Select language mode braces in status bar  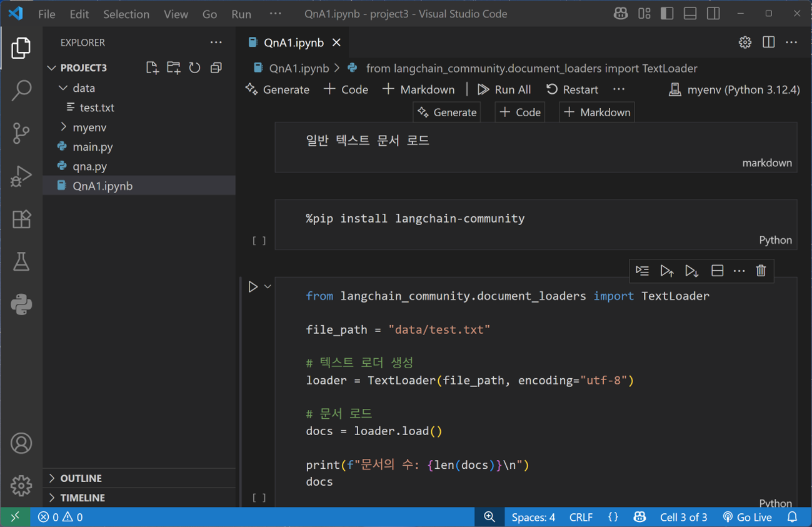[613, 517]
